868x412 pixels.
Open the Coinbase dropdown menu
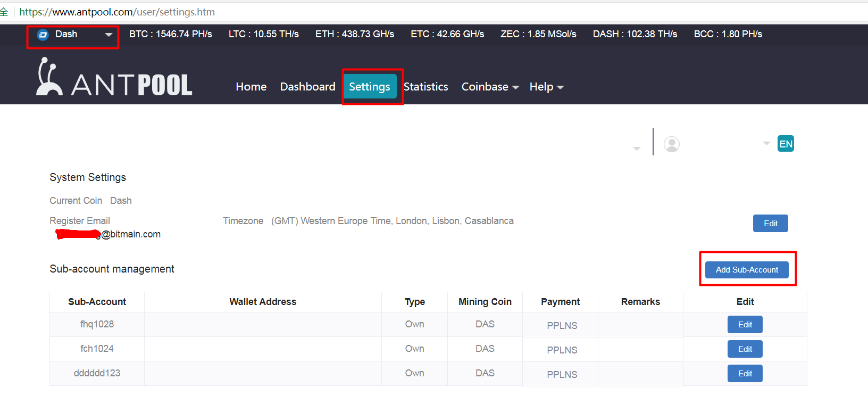tap(489, 87)
